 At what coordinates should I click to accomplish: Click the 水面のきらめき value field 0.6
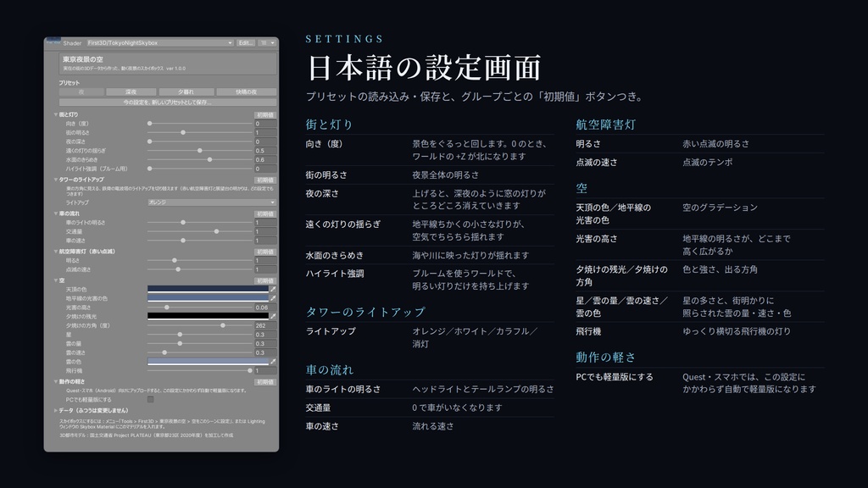pos(265,160)
